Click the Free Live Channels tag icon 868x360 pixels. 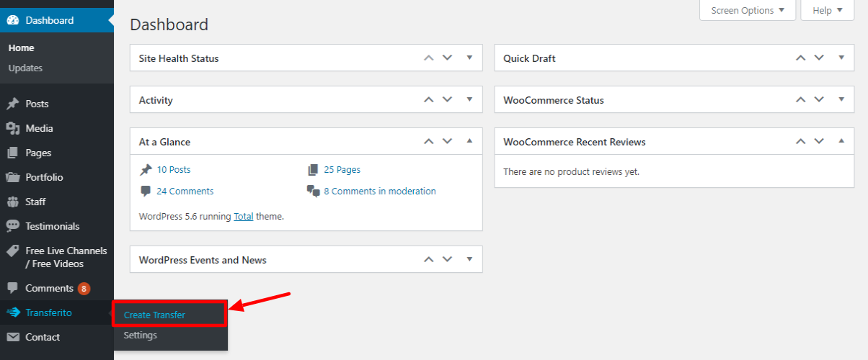pyautogui.click(x=13, y=251)
